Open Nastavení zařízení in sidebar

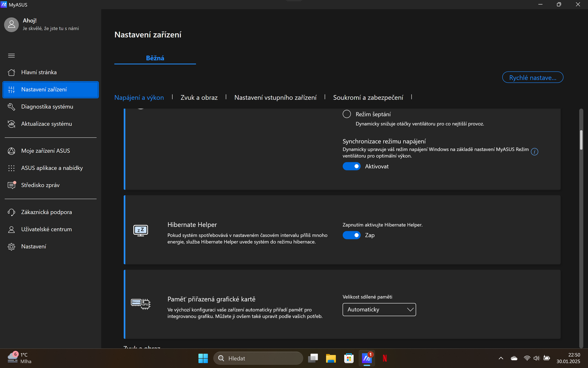(x=51, y=90)
